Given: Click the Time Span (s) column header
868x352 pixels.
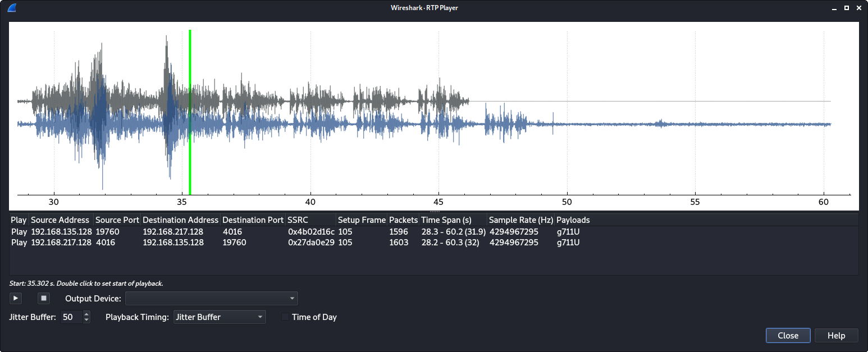Looking at the screenshot, I should click(x=453, y=220).
